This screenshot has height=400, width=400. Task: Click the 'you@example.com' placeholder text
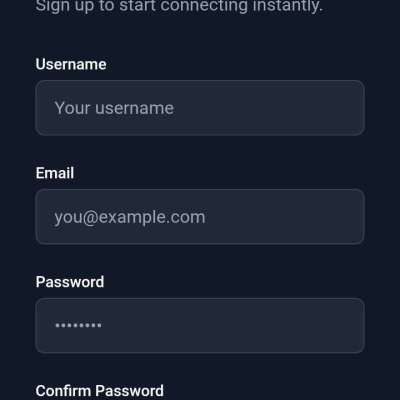coord(130,217)
